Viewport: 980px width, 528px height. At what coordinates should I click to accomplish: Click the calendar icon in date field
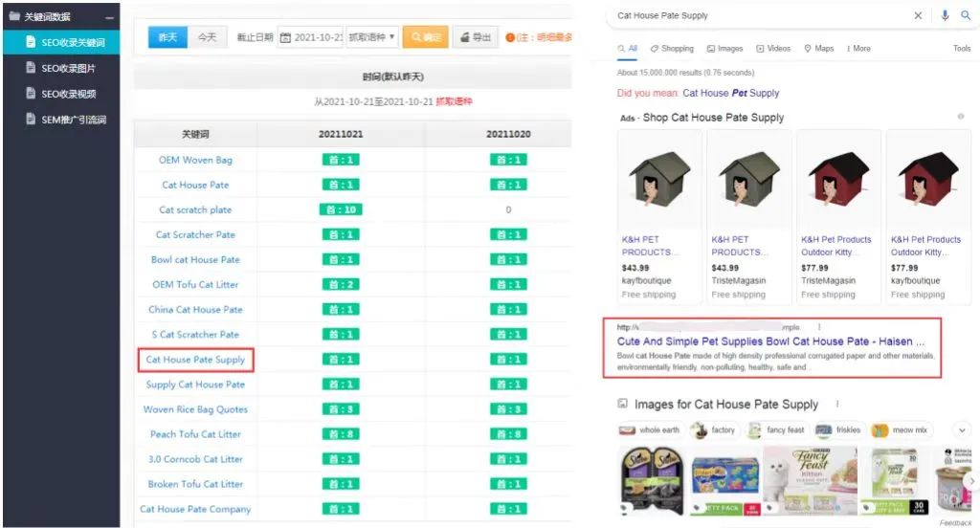[285, 37]
